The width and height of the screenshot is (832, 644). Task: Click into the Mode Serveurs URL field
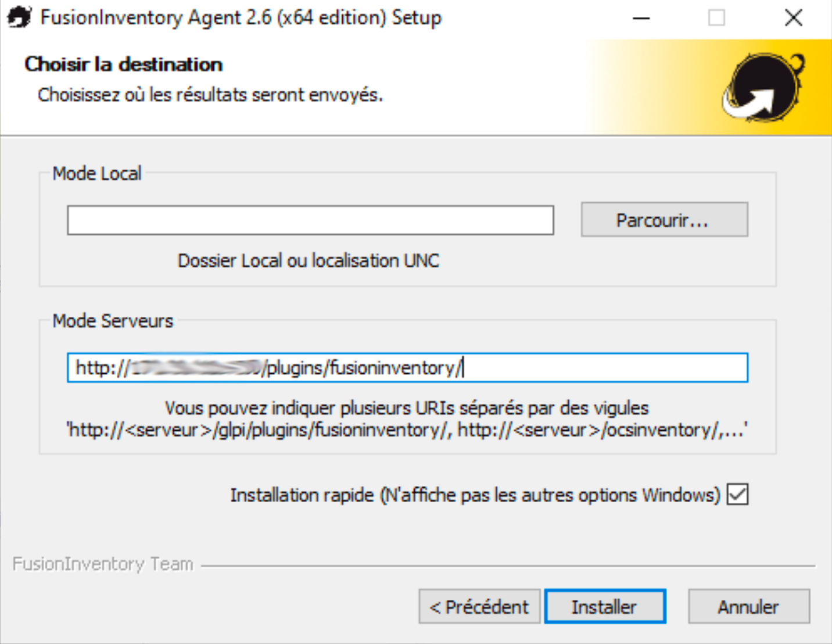coord(604,368)
